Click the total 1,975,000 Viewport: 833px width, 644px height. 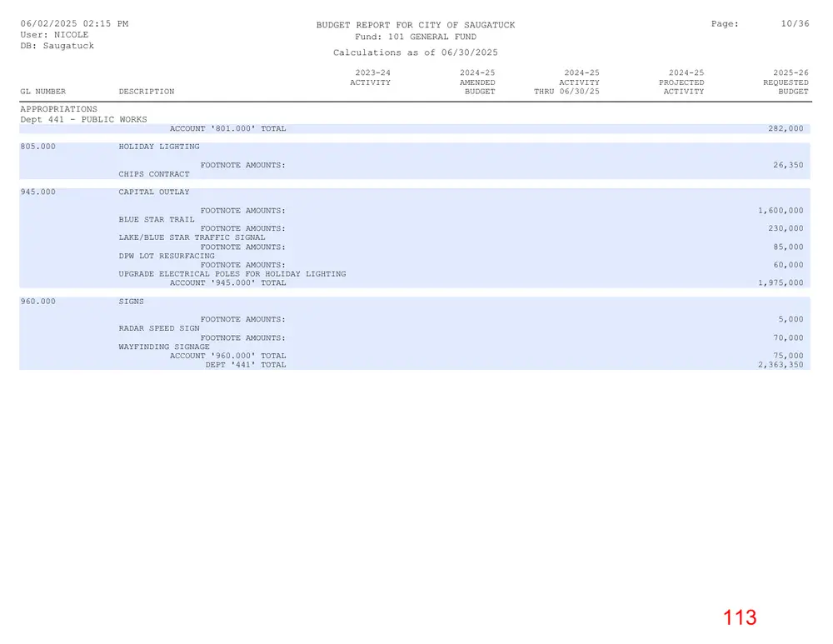(781, 283)
